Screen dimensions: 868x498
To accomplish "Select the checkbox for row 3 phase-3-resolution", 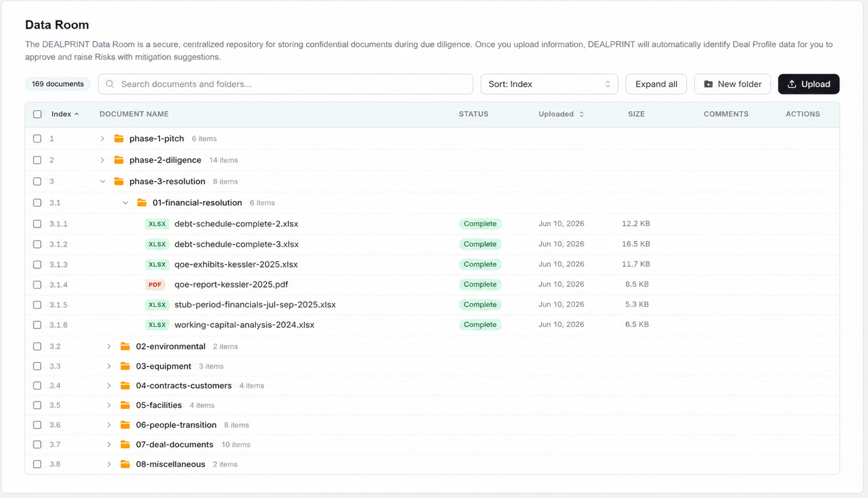I will tap(38, 181).
